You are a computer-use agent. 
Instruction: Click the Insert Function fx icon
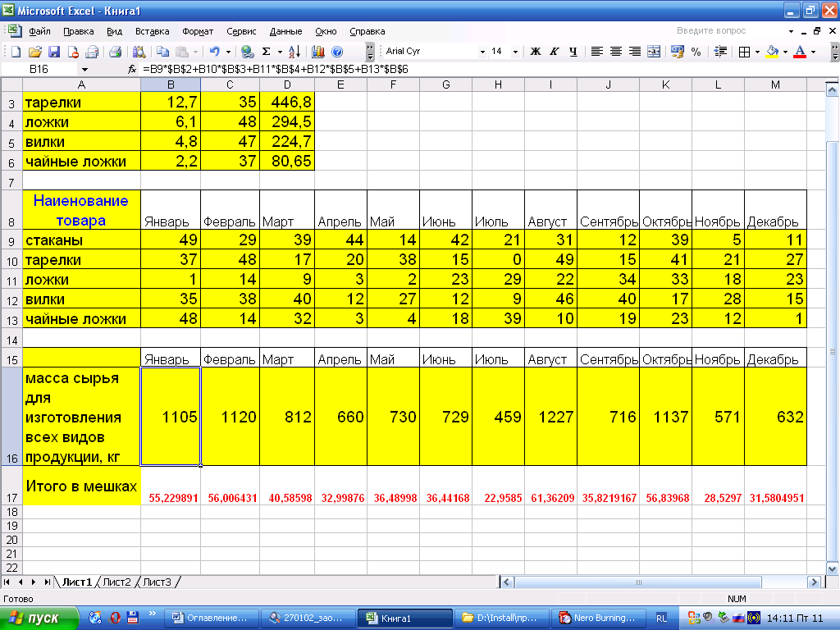point(133,70)
